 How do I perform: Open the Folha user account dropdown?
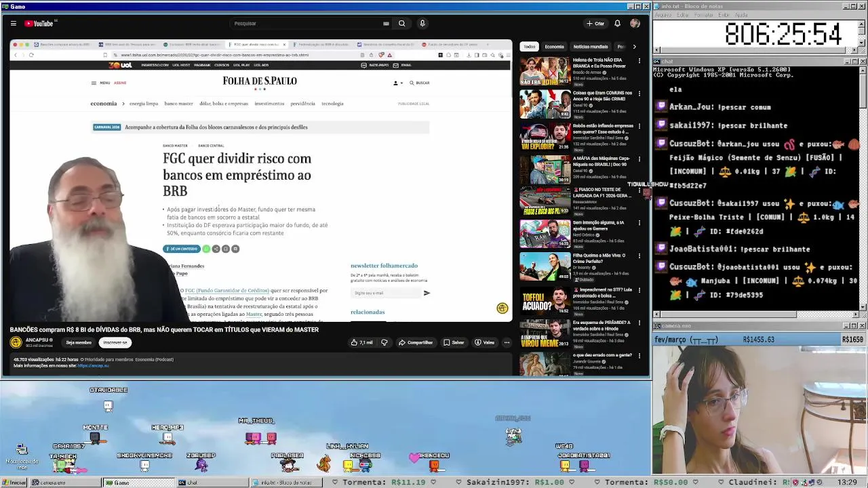[398, 83]
